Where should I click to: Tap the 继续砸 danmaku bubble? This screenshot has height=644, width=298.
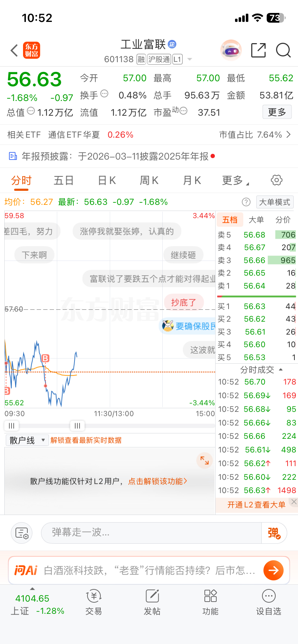[x=183, y=255]
